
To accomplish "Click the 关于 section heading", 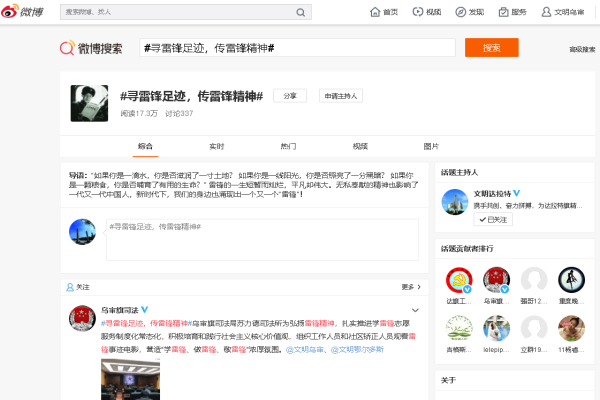I will [448, 380].
